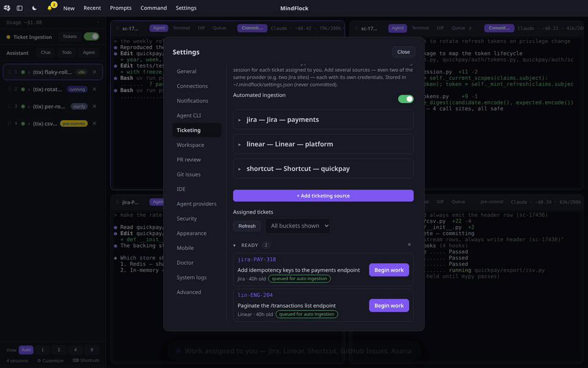Open the jira-PAY-318 ticket link
The image size is (588, 368).
point(257,259)
